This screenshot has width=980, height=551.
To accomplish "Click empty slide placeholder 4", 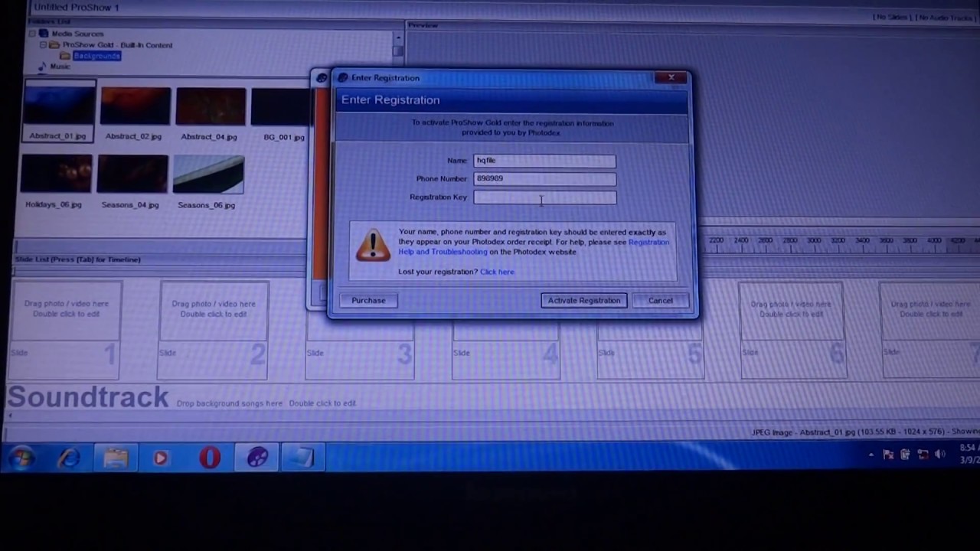I will coord(506,348).
